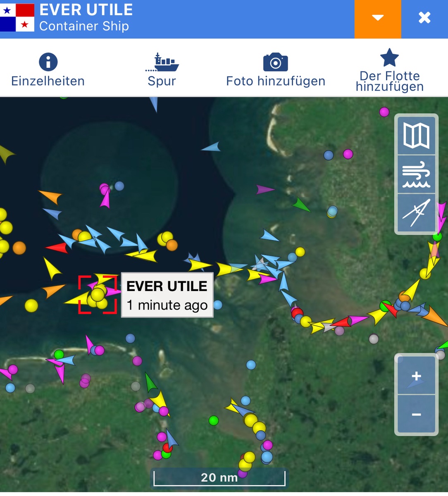Select the compass distance measuring tool
448x496 pixels.
416,213
